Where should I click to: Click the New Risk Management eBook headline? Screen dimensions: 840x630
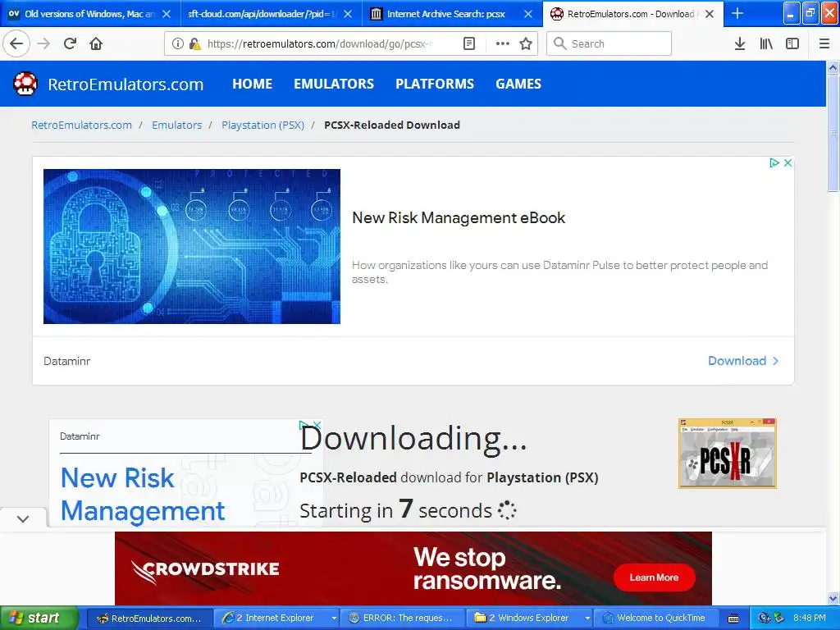pyautogui.click(x=459, y=217)
